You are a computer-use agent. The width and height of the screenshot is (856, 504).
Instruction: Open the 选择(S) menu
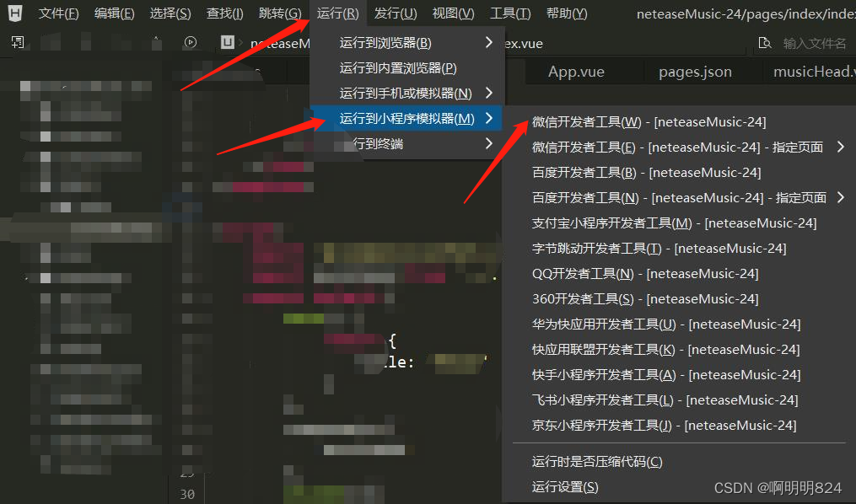170,13
